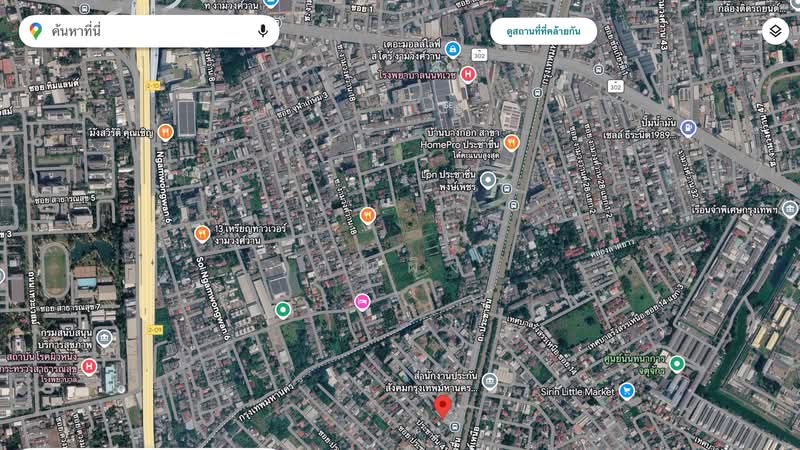Image resolution: width=800 pixels, height=450 pixels.
Task: Tap the microphone voice search icon
Action: [263, 31]
